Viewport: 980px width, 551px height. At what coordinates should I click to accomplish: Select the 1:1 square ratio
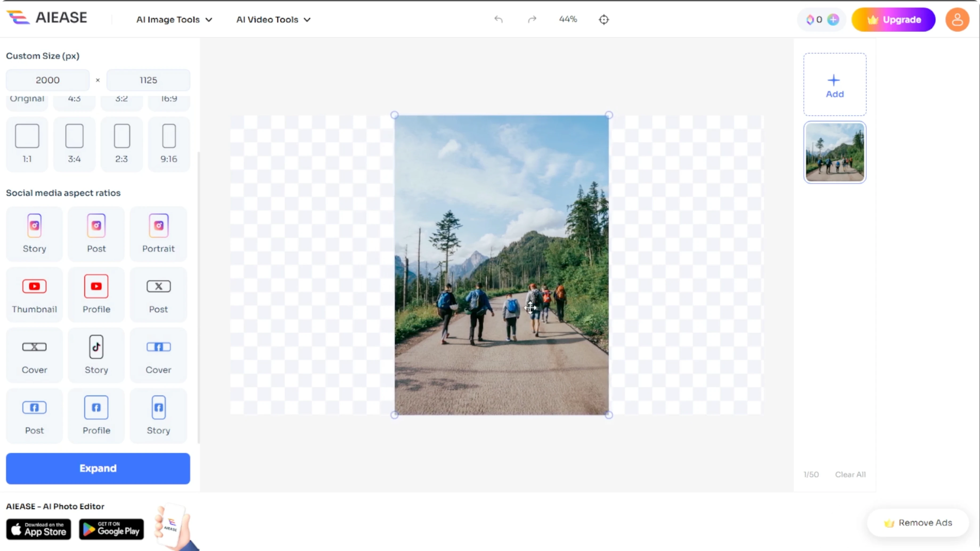[x=27, y=144]
